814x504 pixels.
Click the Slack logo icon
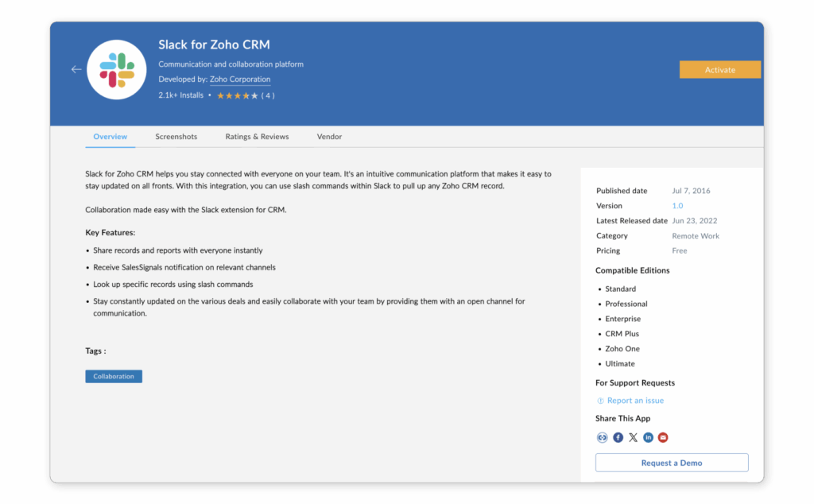point(117,69)
